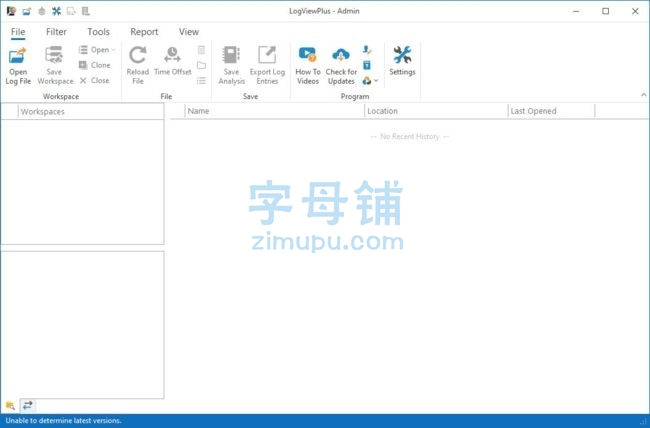Click the small document icon in File group
650x428 pixels.
[201, 50]
